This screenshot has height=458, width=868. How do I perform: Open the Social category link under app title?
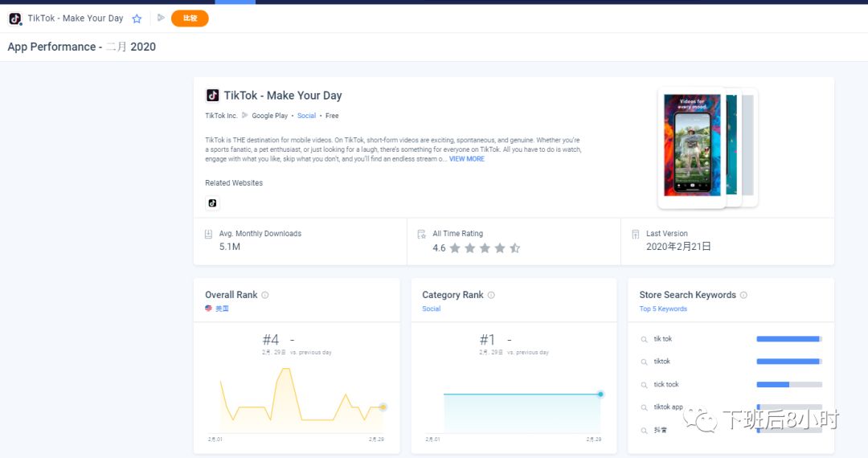(x=306, y=116)
